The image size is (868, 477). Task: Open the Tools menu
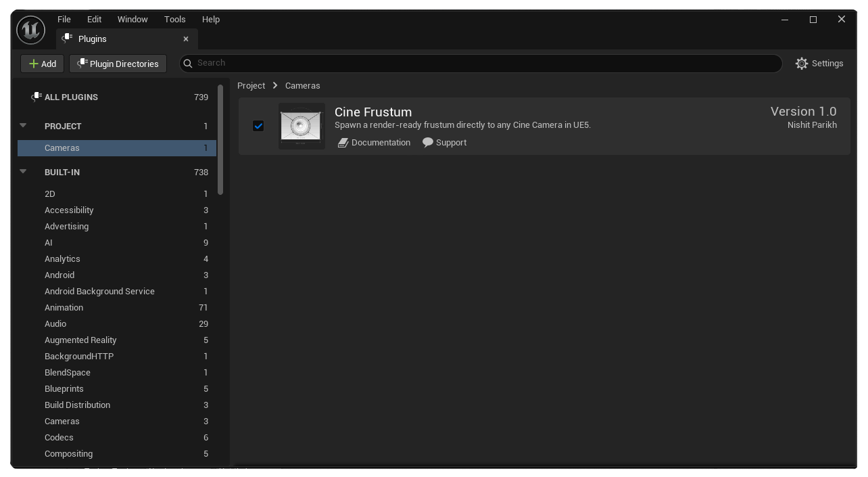(x=175, y=20)
